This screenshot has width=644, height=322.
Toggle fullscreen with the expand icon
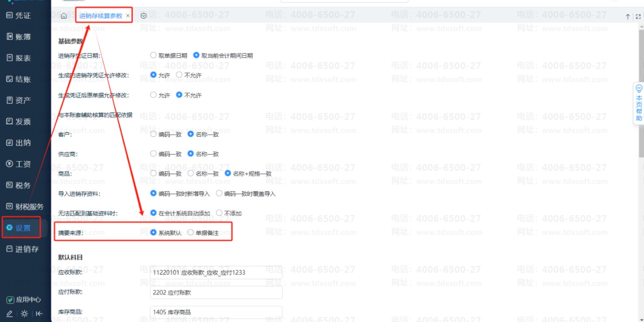point(638,16)
